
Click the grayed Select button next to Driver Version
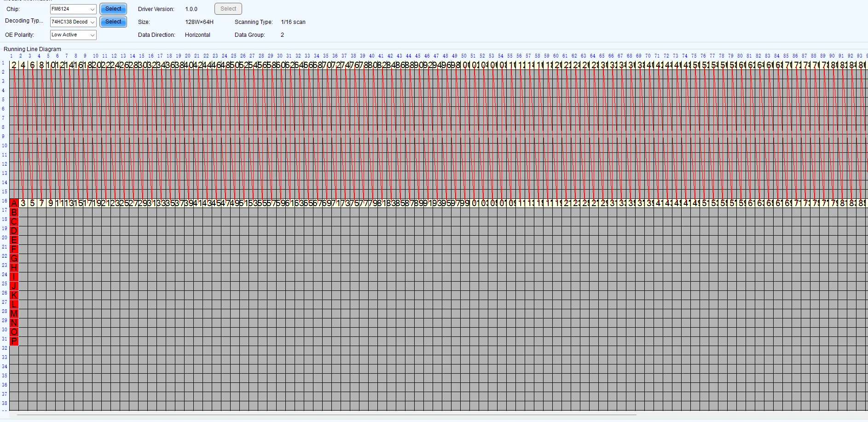(228, 9)
